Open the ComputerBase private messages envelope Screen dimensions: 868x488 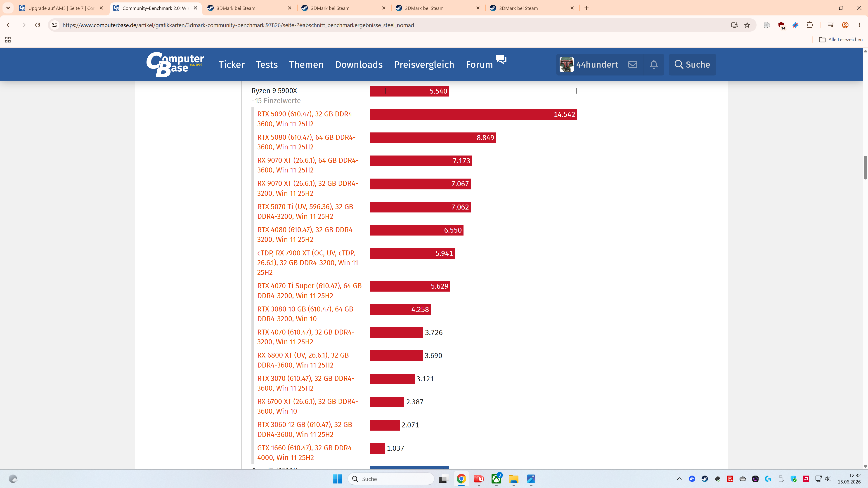[x=632, y=64]
